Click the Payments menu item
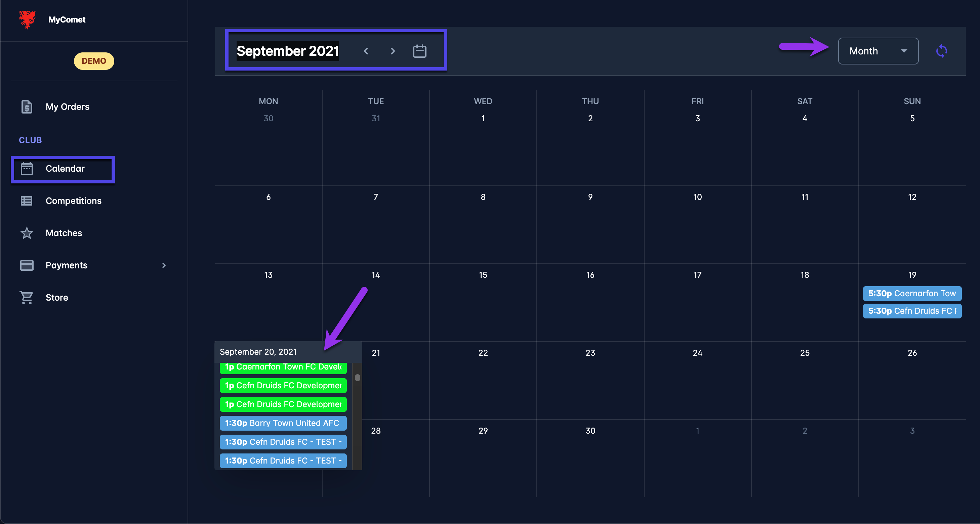This screenshot has height=524, width=980. (x=66, y=265)
